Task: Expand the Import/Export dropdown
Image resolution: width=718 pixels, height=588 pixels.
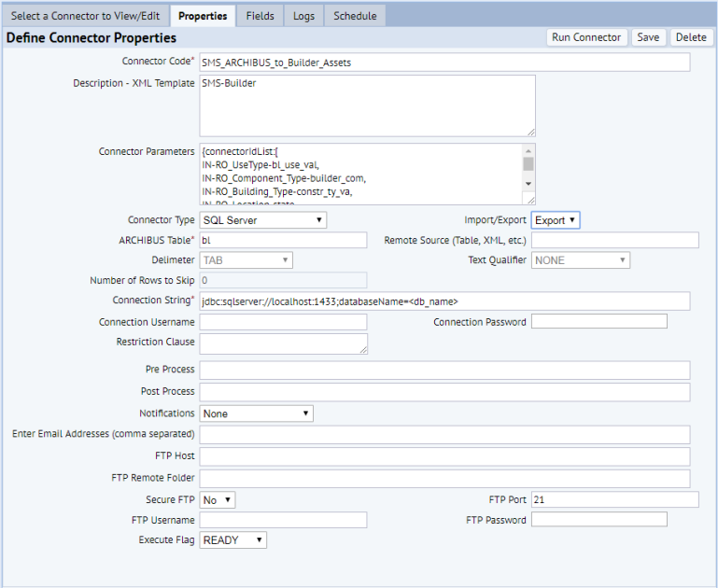Action: point(556,220)
